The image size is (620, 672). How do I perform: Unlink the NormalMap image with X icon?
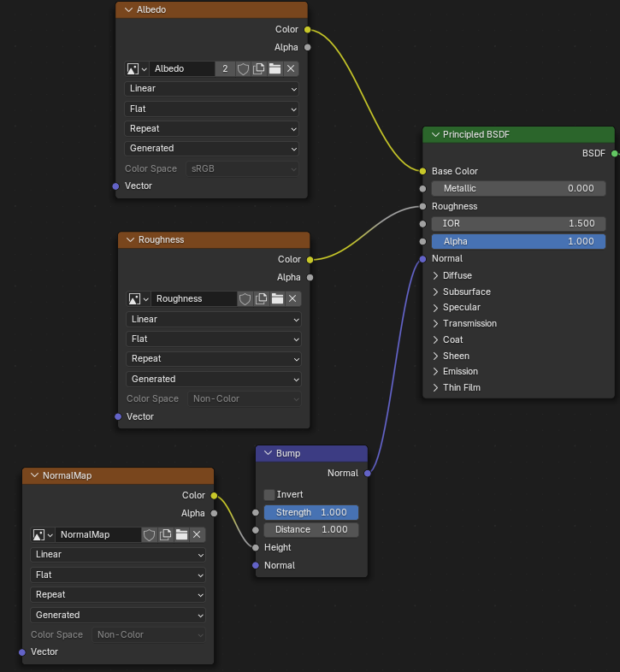198,534
